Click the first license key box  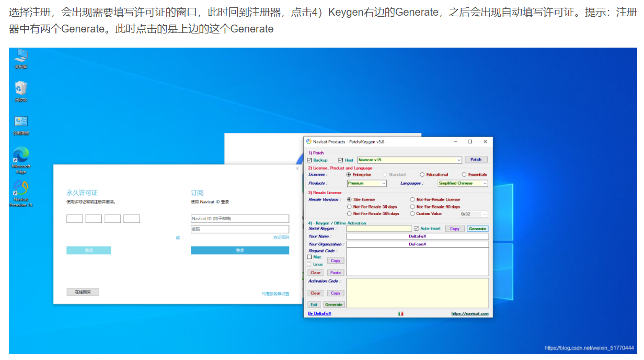point(75,219)
